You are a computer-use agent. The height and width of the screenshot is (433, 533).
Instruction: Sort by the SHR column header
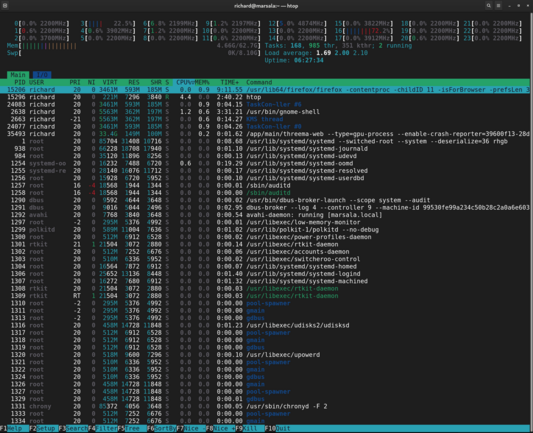[156, 82]
